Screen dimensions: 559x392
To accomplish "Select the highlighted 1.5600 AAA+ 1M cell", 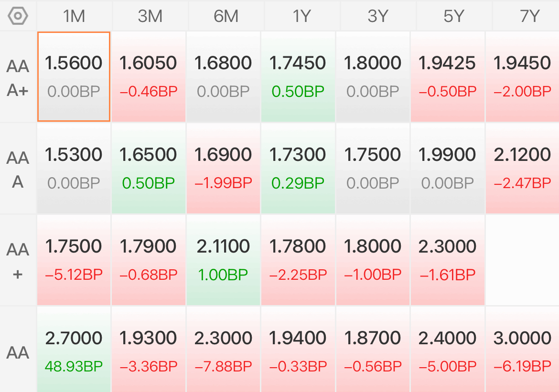I will click(x=74, y=76).
